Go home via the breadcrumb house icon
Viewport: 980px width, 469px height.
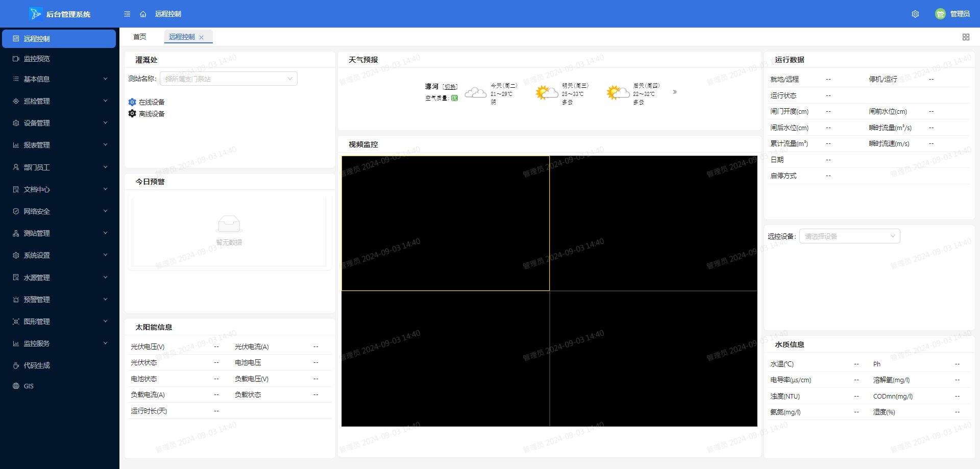143,14
